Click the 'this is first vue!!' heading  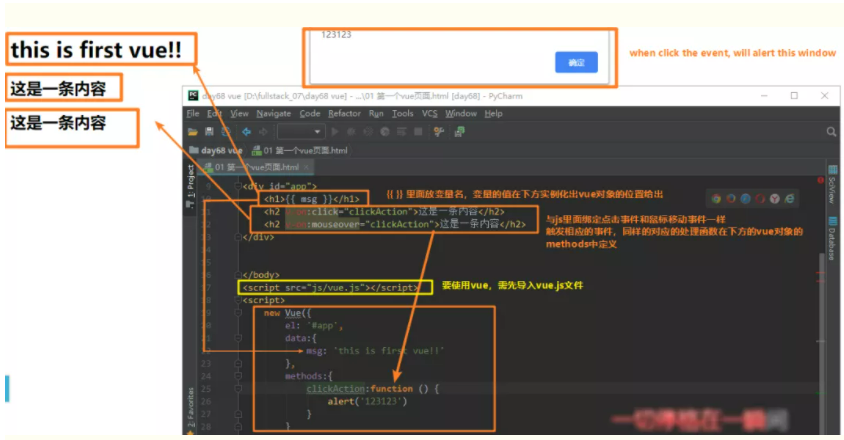tap(96, 50)
